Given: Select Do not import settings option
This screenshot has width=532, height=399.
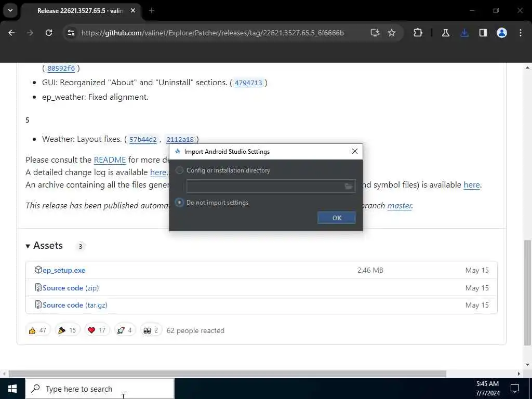Looking at the screenshot, I should pyautogui.click(x=179, y=203).
